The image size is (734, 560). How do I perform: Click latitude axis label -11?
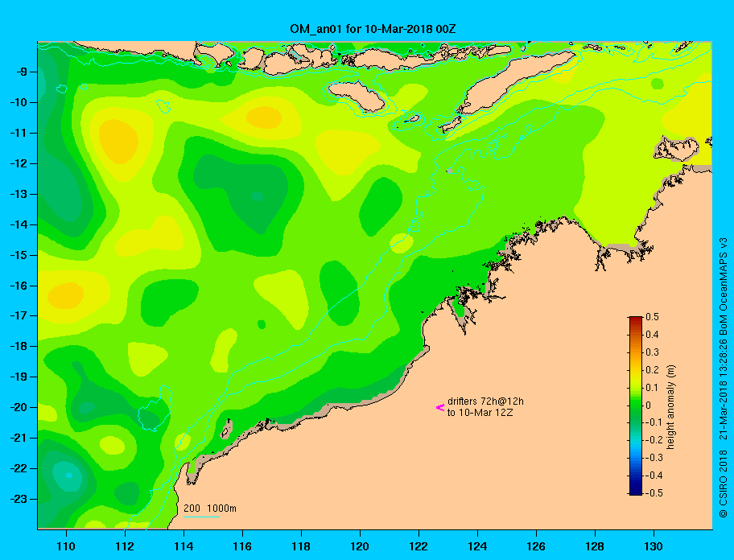(x=19, y=133)
